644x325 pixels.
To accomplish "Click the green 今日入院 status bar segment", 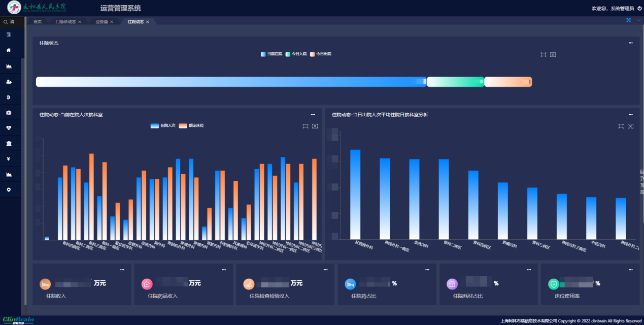I will [456, 82].
